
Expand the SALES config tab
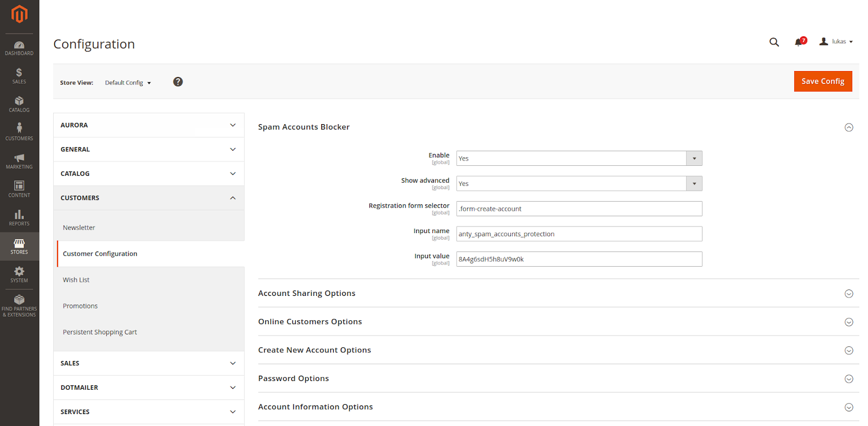(149, 364)
